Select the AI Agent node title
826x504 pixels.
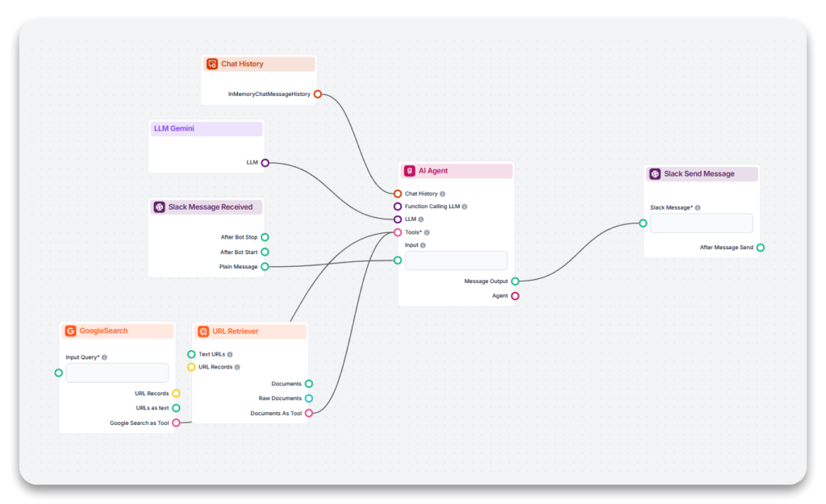tap(433, 171)
